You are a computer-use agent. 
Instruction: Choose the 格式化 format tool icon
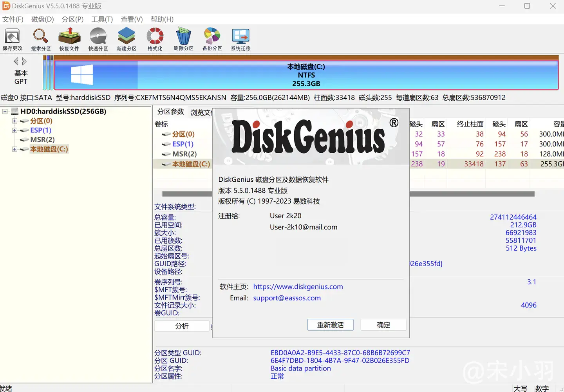click(155, 39)
